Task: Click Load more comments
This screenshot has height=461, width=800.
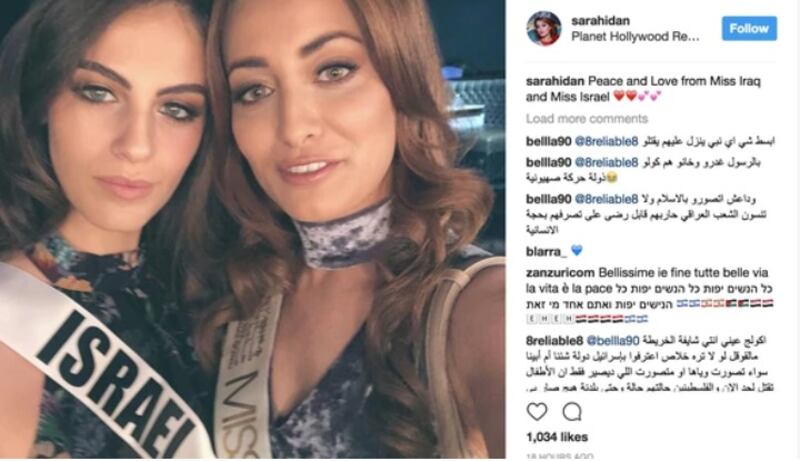Action: [x=587, y=119]
